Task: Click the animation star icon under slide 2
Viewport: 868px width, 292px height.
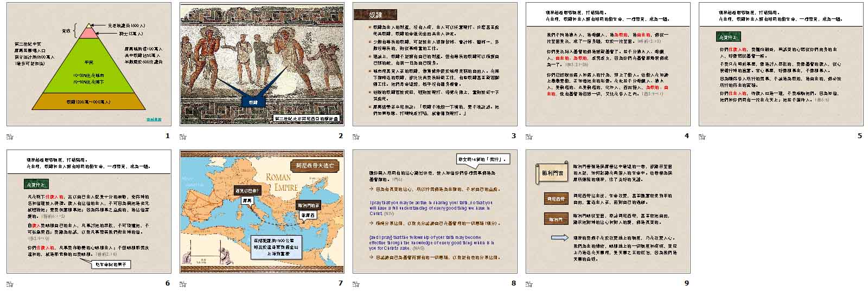Action: (x=183, y=136)
